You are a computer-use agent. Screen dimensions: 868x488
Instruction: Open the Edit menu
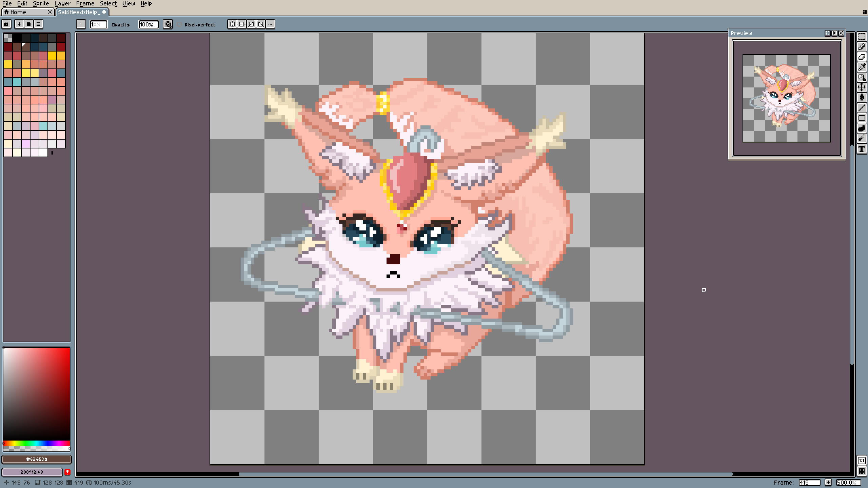point(22,3)
